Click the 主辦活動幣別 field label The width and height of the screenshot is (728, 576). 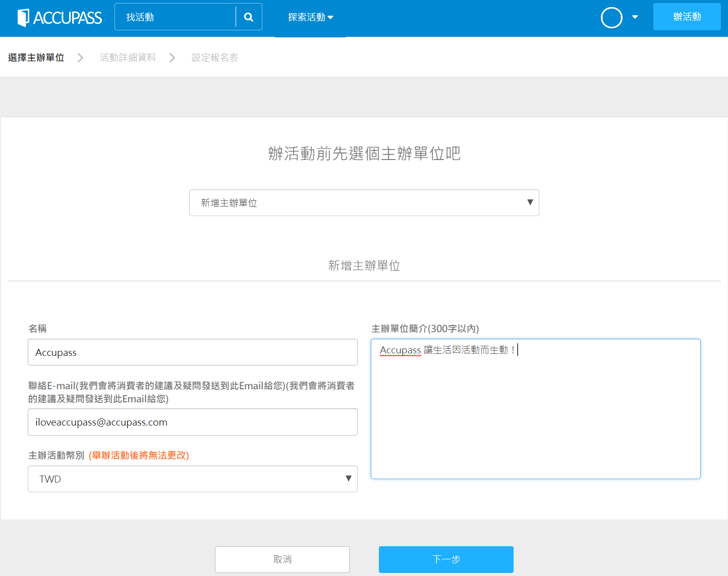(x=57, y=455)
